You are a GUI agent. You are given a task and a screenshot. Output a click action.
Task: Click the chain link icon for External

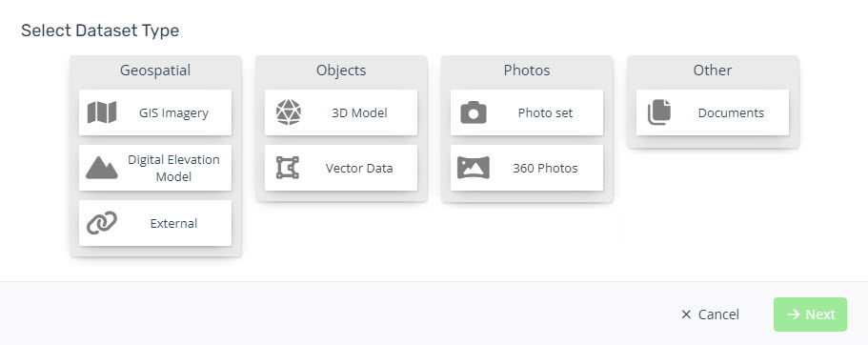point(102,223)
